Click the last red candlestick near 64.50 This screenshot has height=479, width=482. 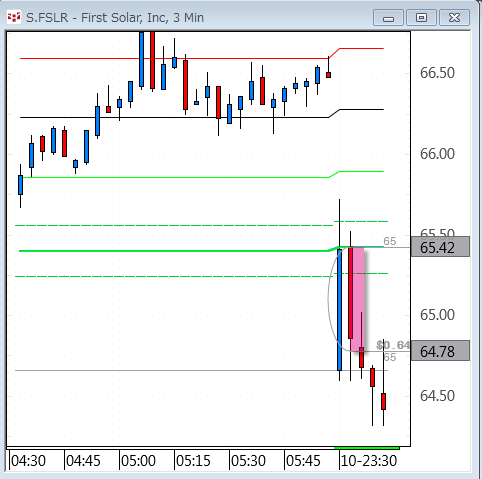coord(383,401)
